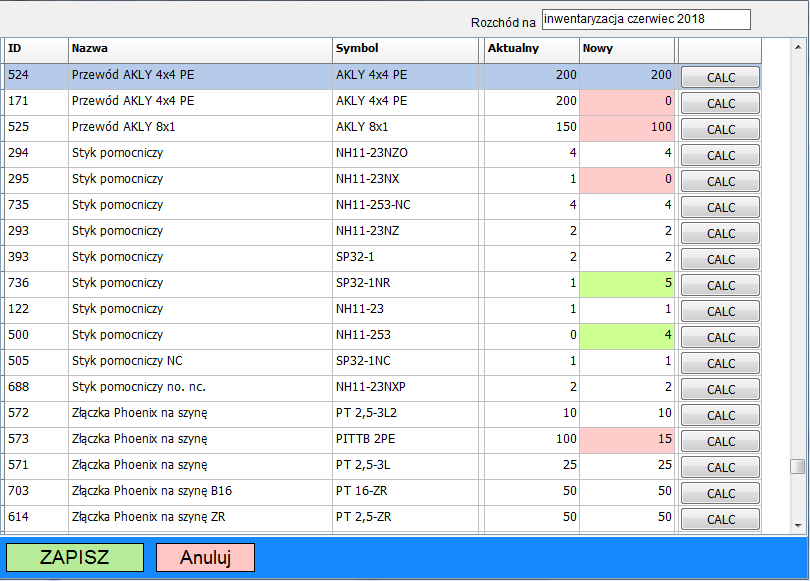Select the ID cell 524
The image size is (810, 581).
point(36,76)
